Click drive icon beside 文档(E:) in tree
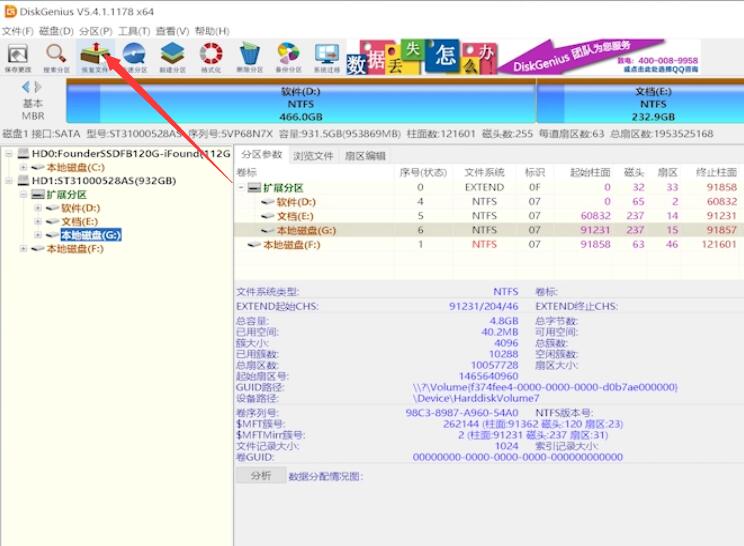The height and width of the screenshot is (546, 744). click(x=53, y=222)
